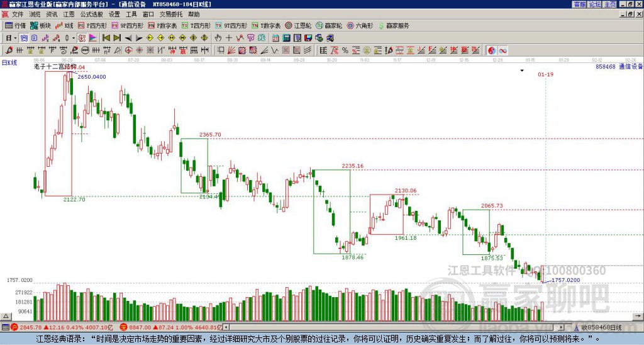Screen dimensions: 644x345
Task: Toggle the infinity symbol icon
Action: pyautogui.click(x=502, y=50)
